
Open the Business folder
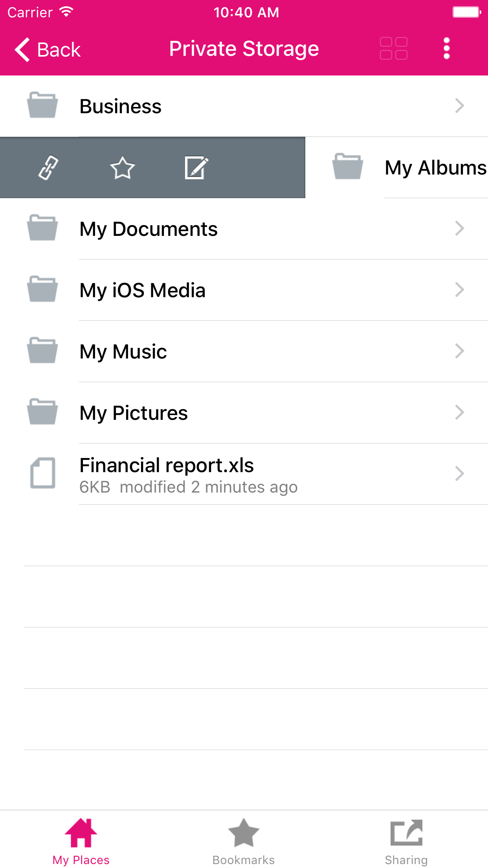(x=121, y=106)
